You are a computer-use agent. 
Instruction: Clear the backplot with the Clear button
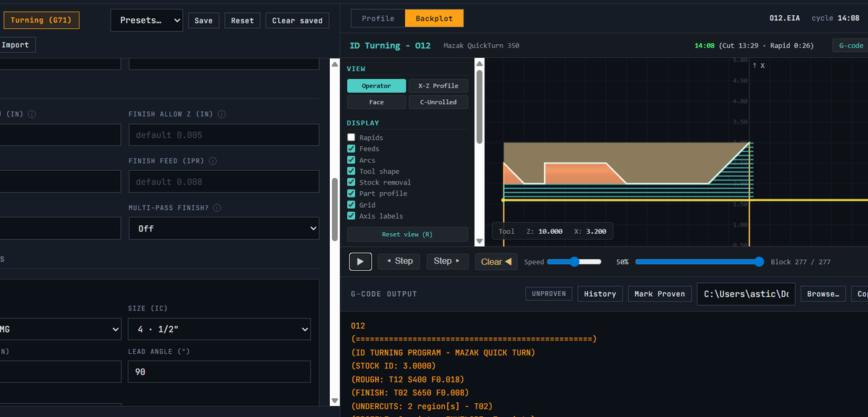click(496, 261)
